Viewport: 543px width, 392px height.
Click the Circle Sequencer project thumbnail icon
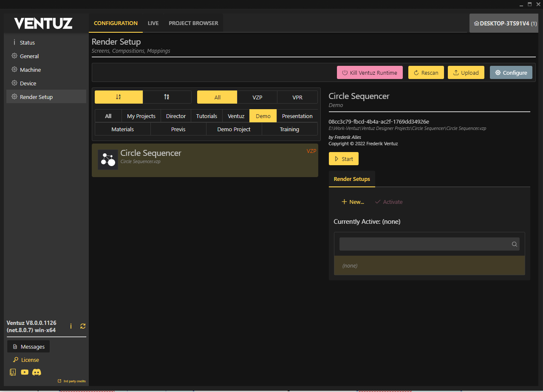pyautogui.click(x=107, y=160)
